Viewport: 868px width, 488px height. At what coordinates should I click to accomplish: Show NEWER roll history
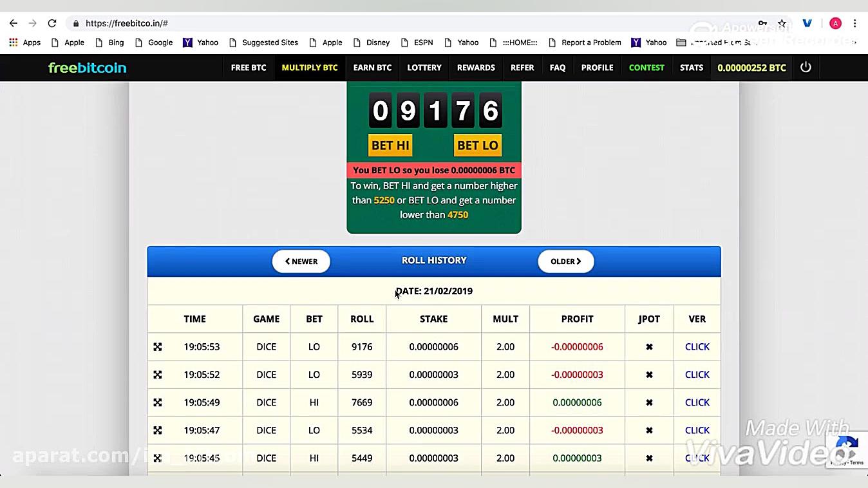click(301, 261)
